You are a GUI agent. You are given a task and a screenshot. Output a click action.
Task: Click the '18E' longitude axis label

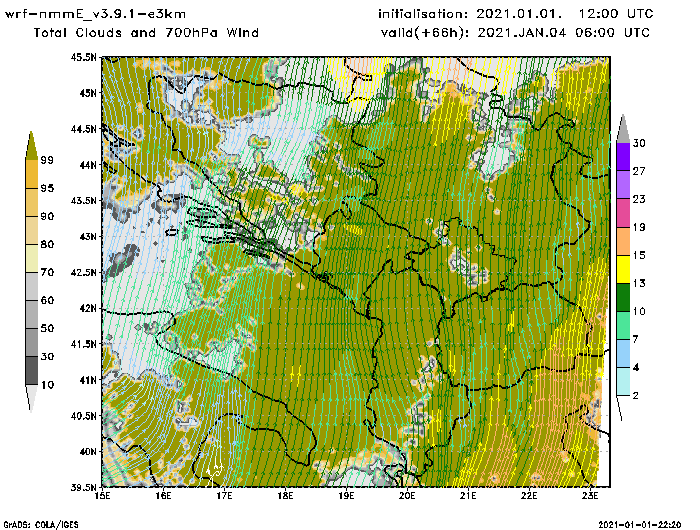point(285,496)
